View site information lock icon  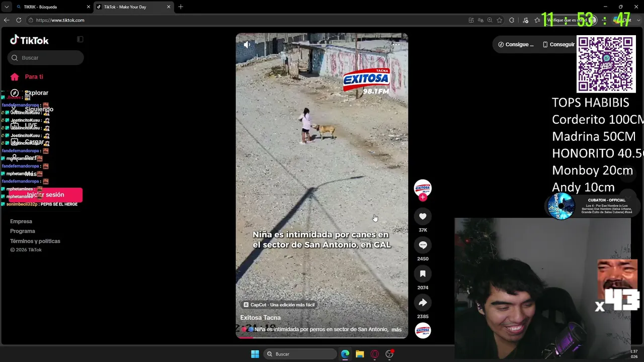coord(31,20)
